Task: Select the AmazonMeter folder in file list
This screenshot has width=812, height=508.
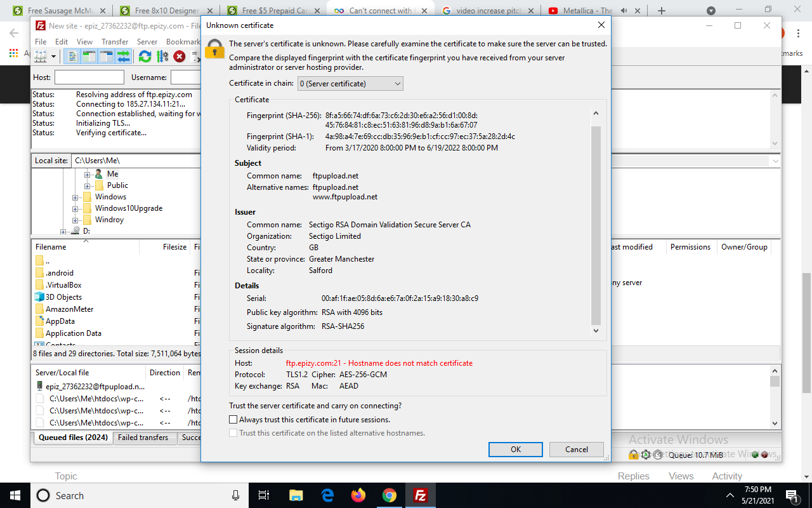Action: coord(69,309)
